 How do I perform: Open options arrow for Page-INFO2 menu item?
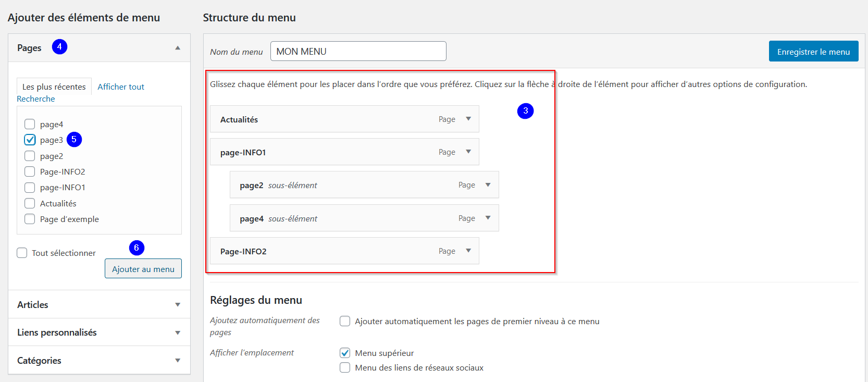click(x=468, y=251)
